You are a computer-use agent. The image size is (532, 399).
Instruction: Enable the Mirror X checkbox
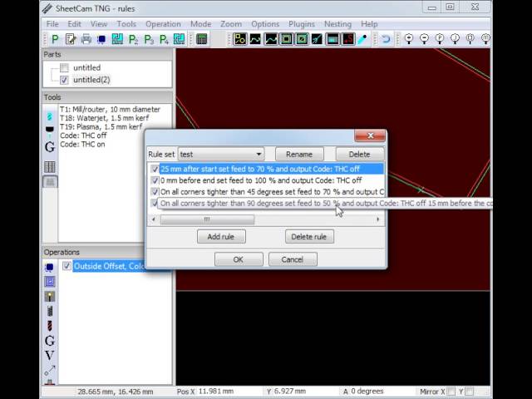pos(451,392)
